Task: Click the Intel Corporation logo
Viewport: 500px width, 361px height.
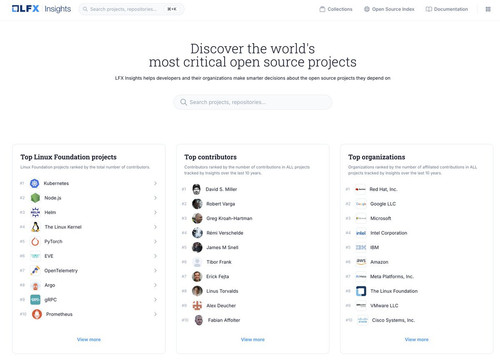Action: coord(361,233)
